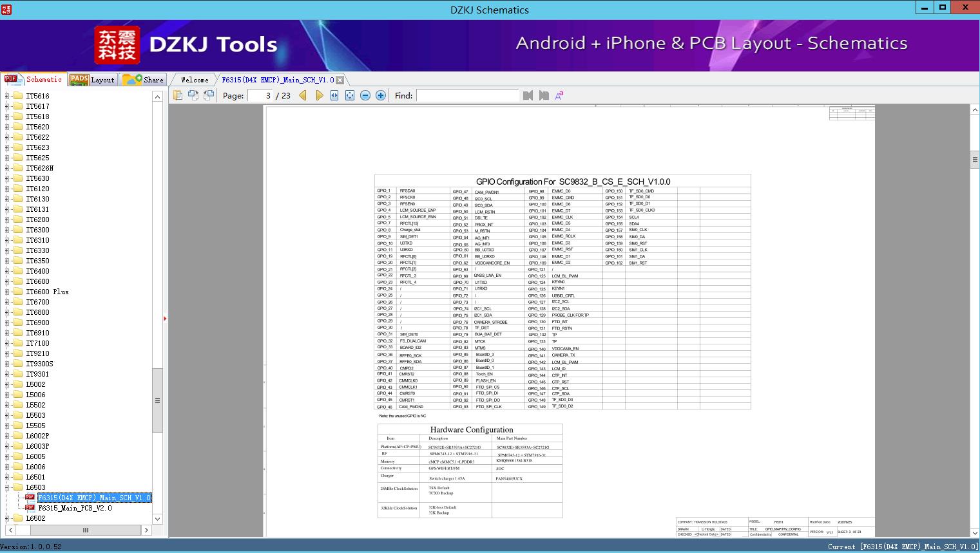Click the document vertical scrollbar thumb
980x553 pixels.
(975, 160)
